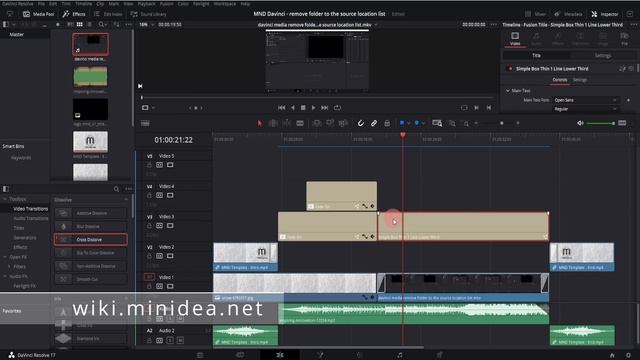Add a blue Flag to clip
The height and width of the screenshot is (360, 640).
pyautogui.click(x=402, y=123)
